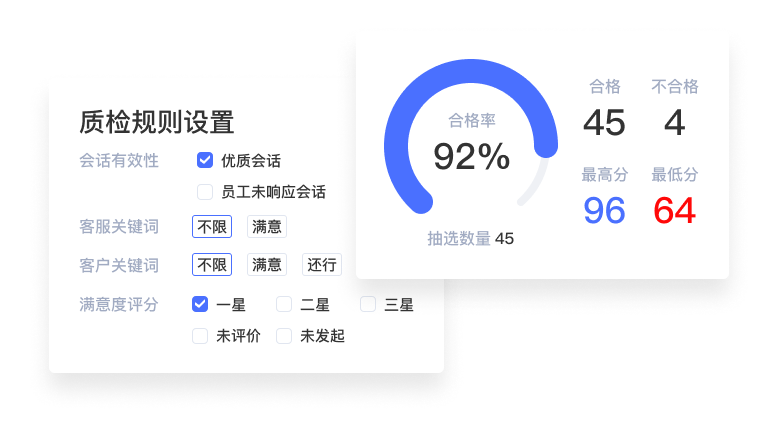Image resolution: width=777 pixels, height=427 pixels.
Task: Select 不限 for 客户关键词
Action: pyautogui.click(x=212, y=265)
